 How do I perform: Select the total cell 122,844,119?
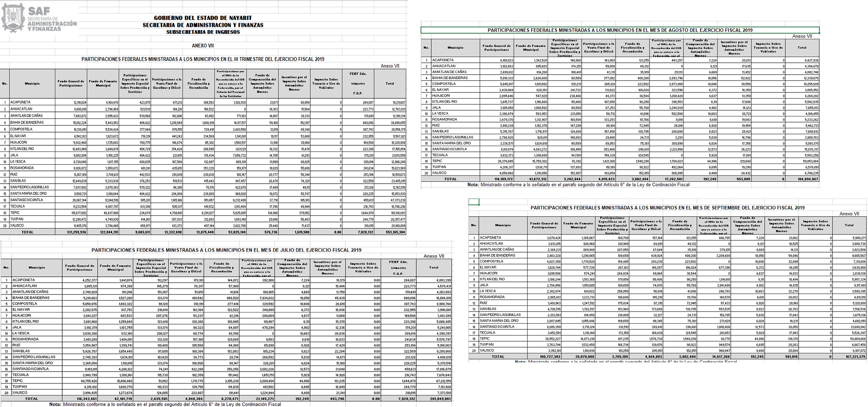click(103, 232)
